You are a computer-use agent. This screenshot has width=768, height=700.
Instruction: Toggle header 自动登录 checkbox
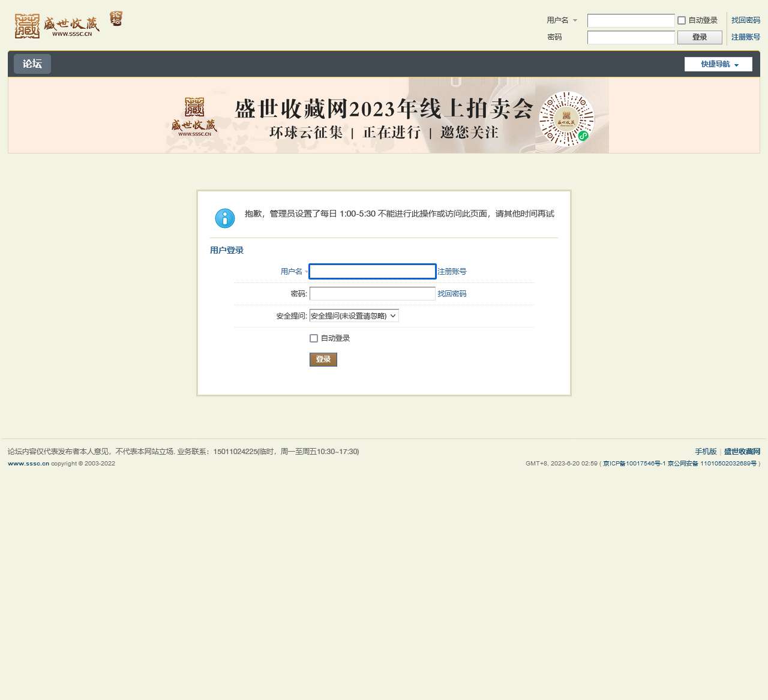point(682,20)
